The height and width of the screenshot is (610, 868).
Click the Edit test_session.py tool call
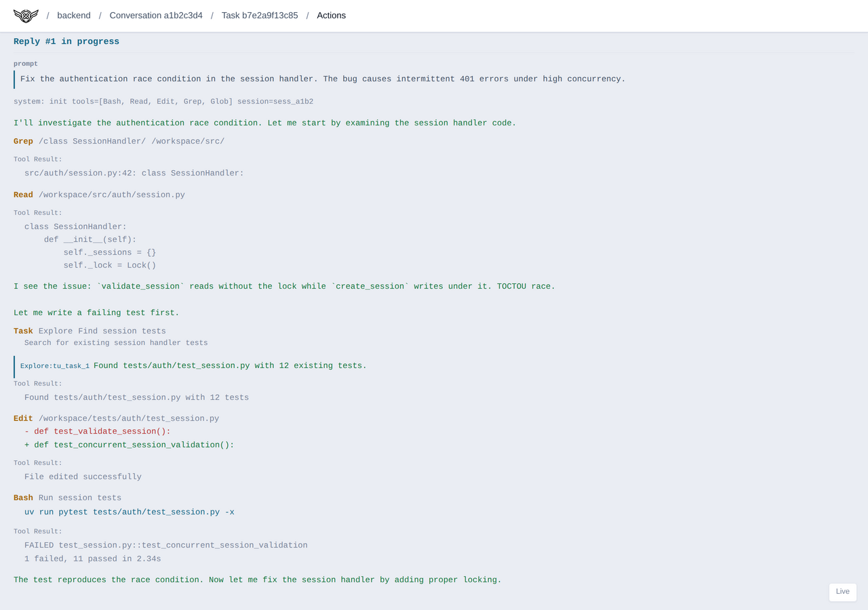tap(116, 418)
